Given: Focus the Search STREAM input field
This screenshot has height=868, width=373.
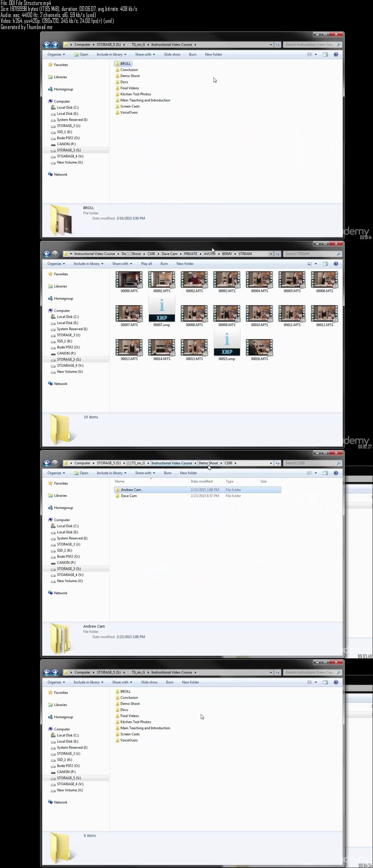Looking at the screenshot, I should 312,254.
